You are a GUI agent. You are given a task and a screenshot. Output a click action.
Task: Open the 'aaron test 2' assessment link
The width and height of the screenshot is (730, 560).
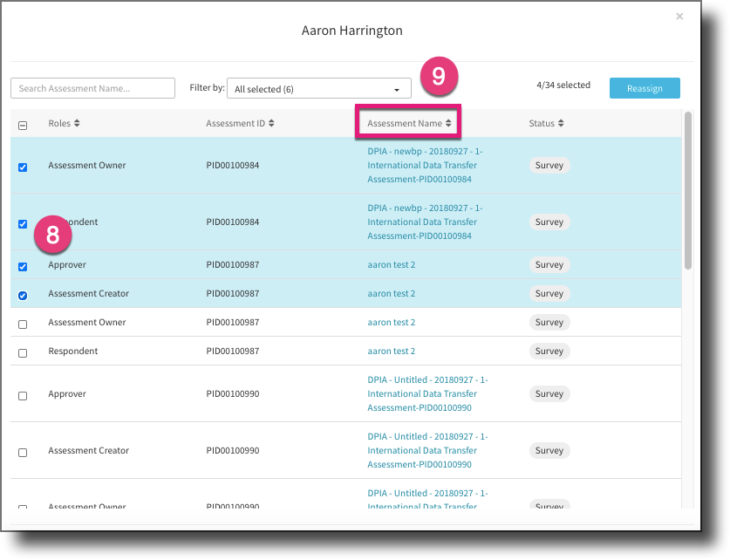coord(391,264)
